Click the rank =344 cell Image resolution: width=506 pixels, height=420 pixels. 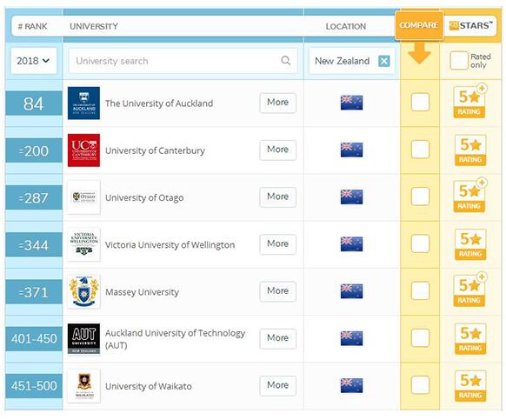point(34,244)
